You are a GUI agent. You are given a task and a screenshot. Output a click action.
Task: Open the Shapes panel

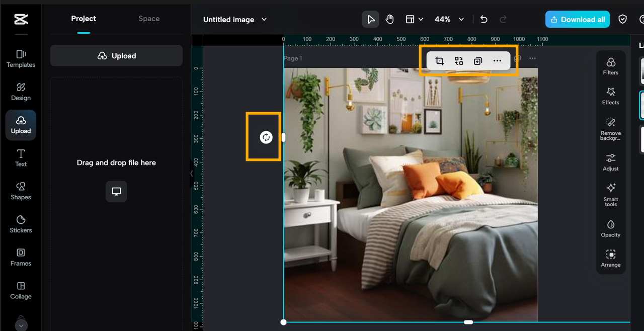pyautogui.click(x=21, y=191)
